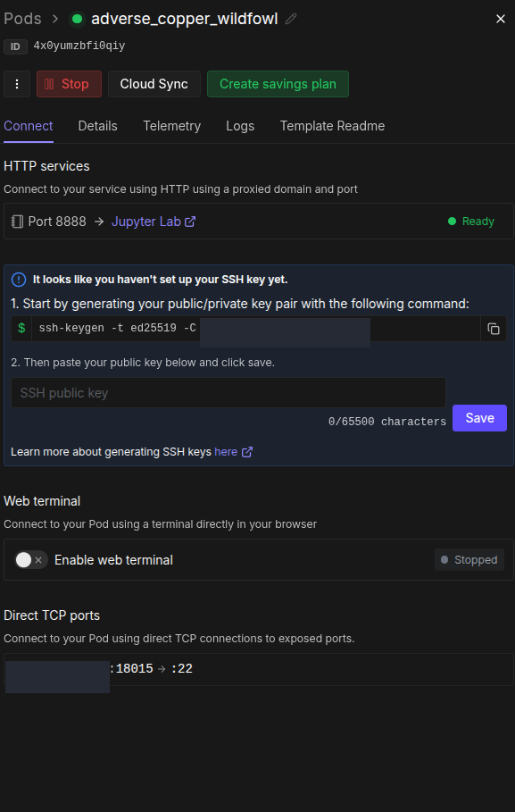The image size is (515, 812).
Task: Save the SSH public key
Action: (479, 418)
